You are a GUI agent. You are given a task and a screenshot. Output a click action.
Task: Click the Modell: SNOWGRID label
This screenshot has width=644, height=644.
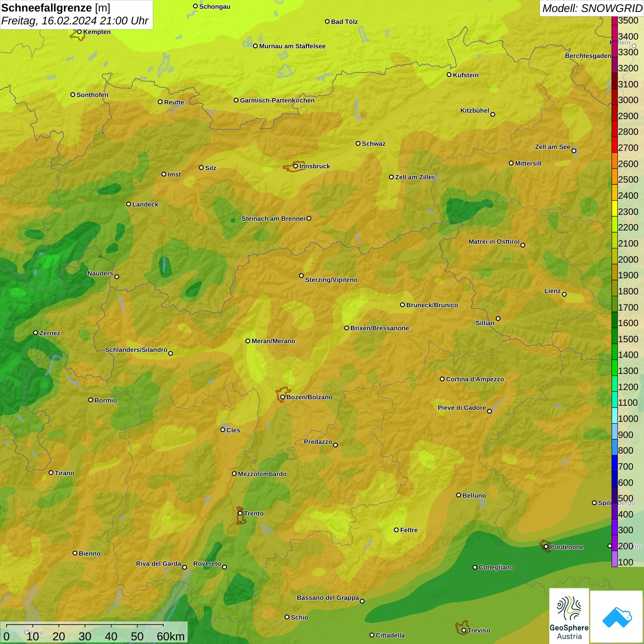[x=592, y=8]
